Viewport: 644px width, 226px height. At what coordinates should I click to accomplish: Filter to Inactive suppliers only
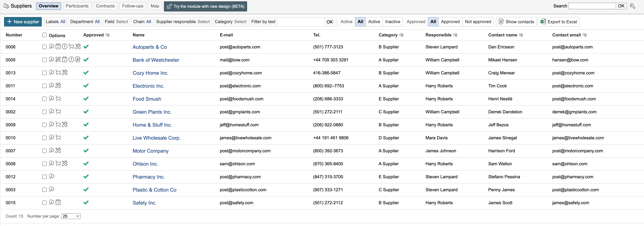(x=393, y=22)
